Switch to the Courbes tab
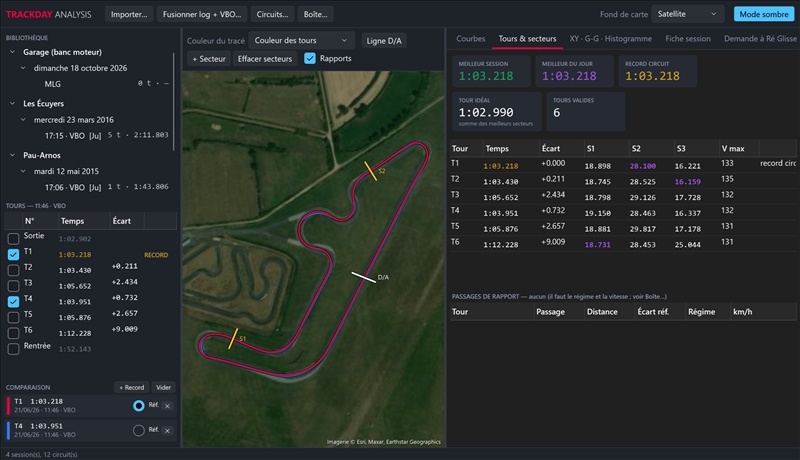The image size is (800, 460). pyautogui.click(x=470, y=39)
